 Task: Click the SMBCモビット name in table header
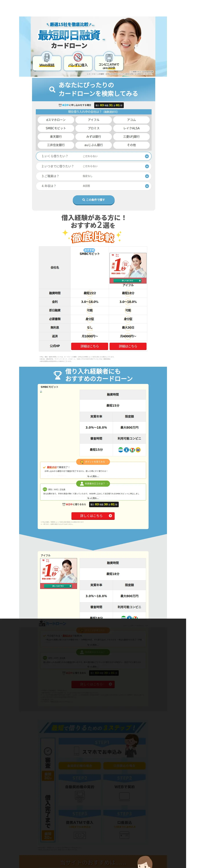point(89,254)
